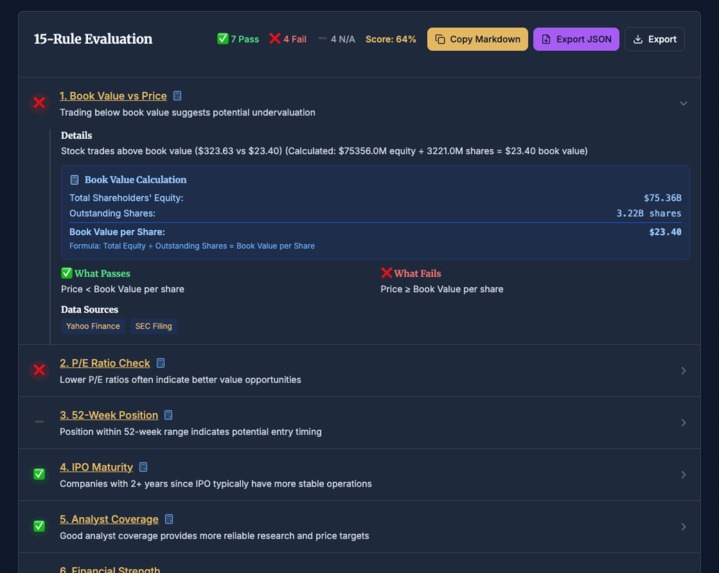Click 'Price ≥ Book Value per share' text
719x573 pixels.
(442, 289)
